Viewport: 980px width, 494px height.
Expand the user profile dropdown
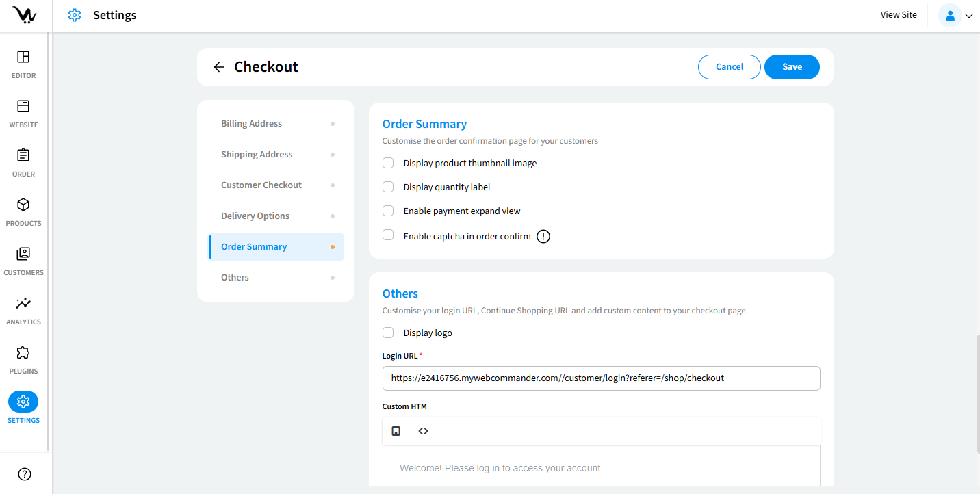(x=957, y=16)
